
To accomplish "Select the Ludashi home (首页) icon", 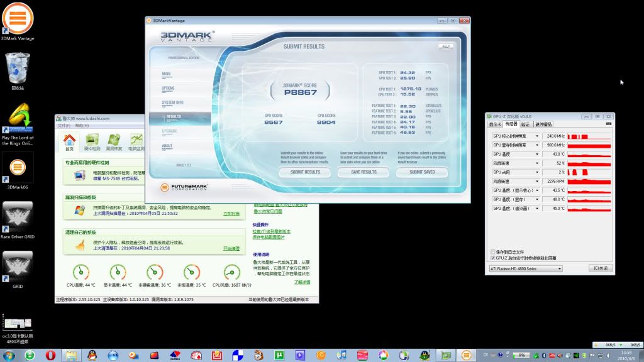I will point(69,141).
